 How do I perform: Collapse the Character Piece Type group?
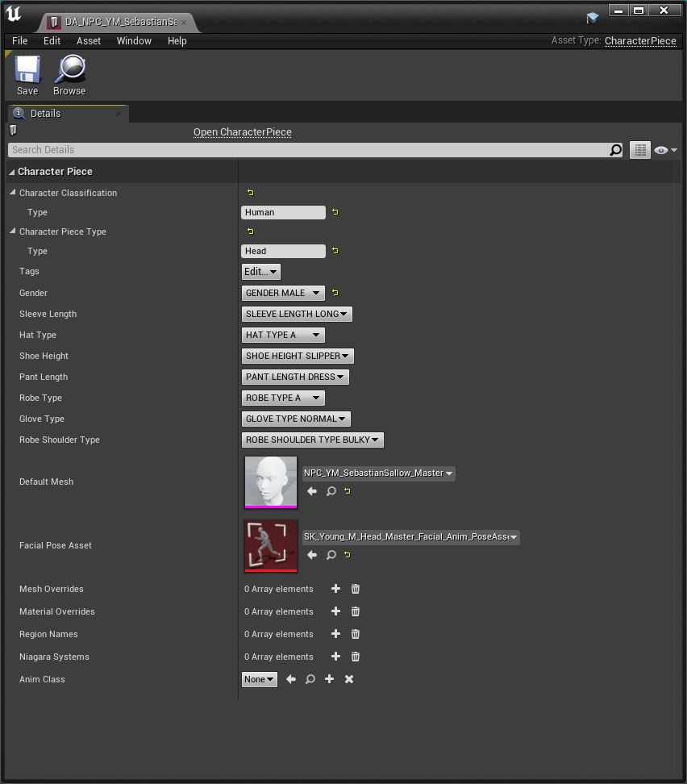tap(13, 231)
